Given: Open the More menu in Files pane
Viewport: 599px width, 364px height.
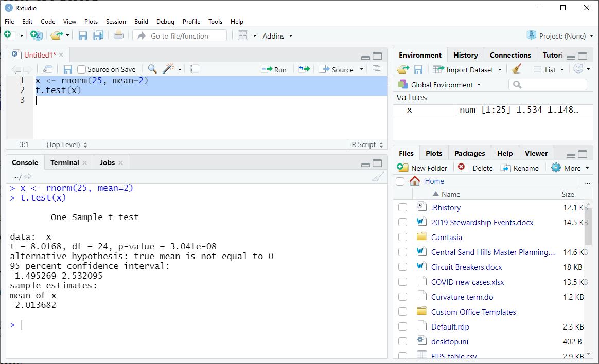Looking at the screenshot, I should click(570, 167).
